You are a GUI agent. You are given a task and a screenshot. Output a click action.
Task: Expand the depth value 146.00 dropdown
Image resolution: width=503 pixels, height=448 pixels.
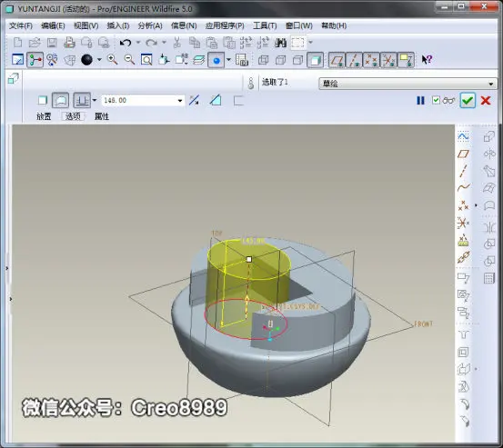tap(180, 101)
